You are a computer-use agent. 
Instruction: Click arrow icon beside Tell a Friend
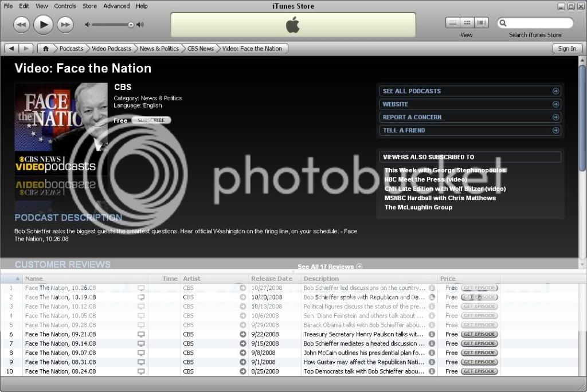point(556,130)
